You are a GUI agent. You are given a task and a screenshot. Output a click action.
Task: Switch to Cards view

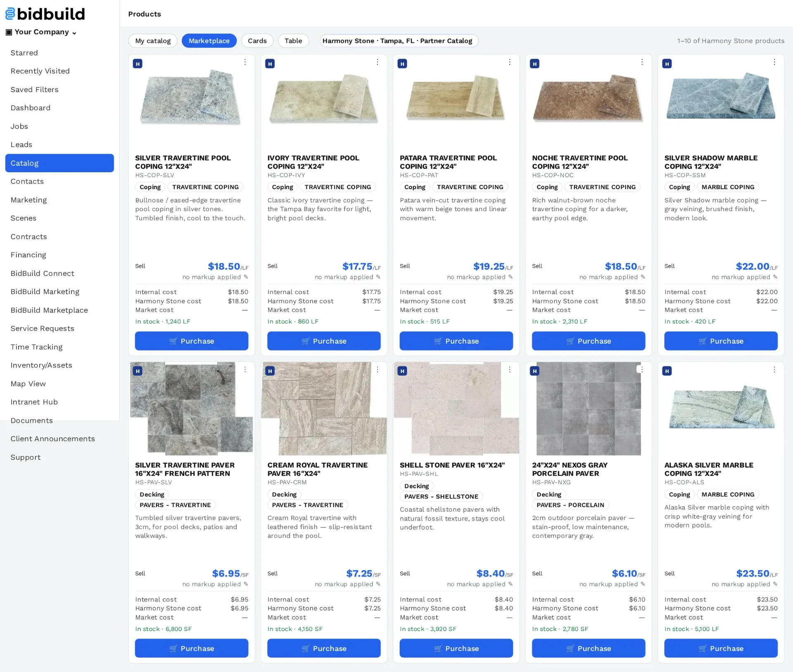(x=257, y=40)
